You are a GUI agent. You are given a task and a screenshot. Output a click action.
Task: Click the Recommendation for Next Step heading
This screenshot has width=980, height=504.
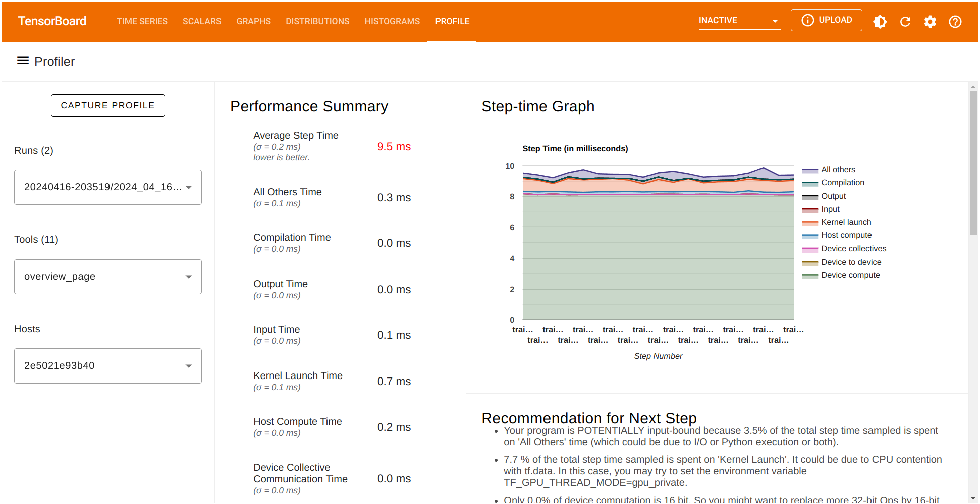[x=589, y=418]
